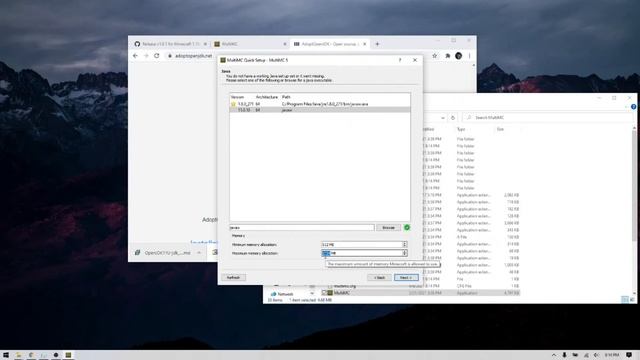Click the browser back arrow
640x360 pixels.
coord(136,56)
